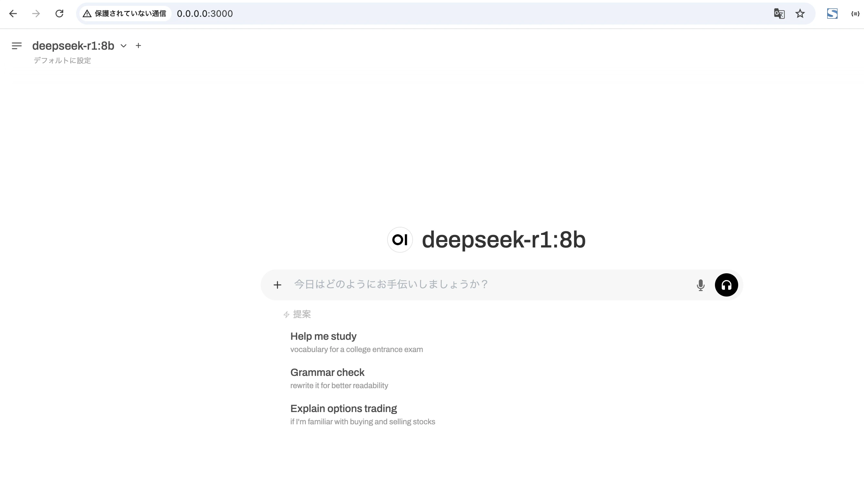Viewport: 864px width, 504px height.
Task: Reload the current page
Action: click(x=59, y=13)
